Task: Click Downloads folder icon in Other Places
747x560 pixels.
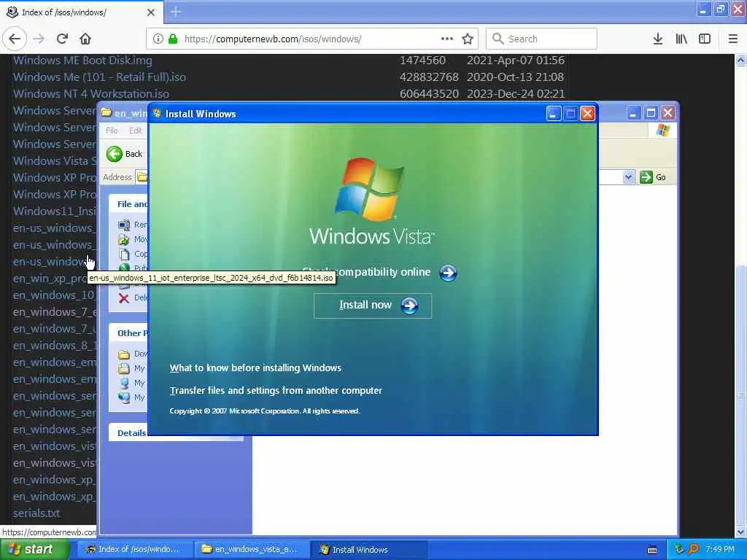Action: click(124, 354)
